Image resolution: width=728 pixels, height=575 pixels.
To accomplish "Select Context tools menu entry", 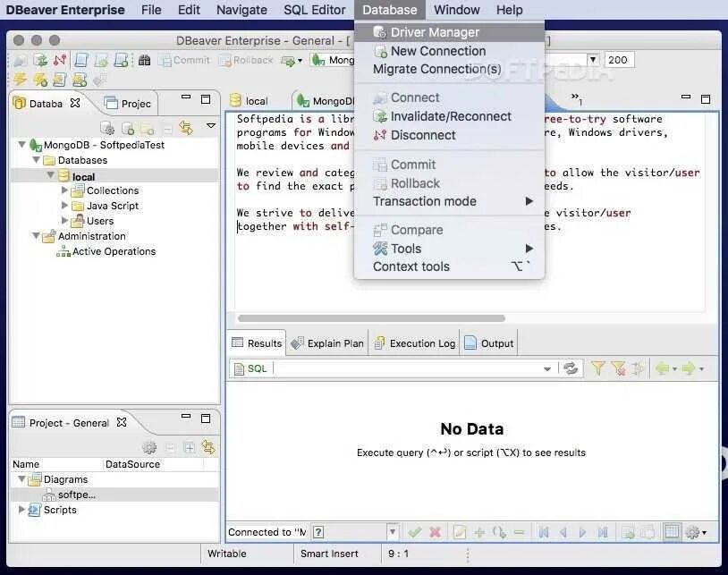I will (x=449, y=266).
